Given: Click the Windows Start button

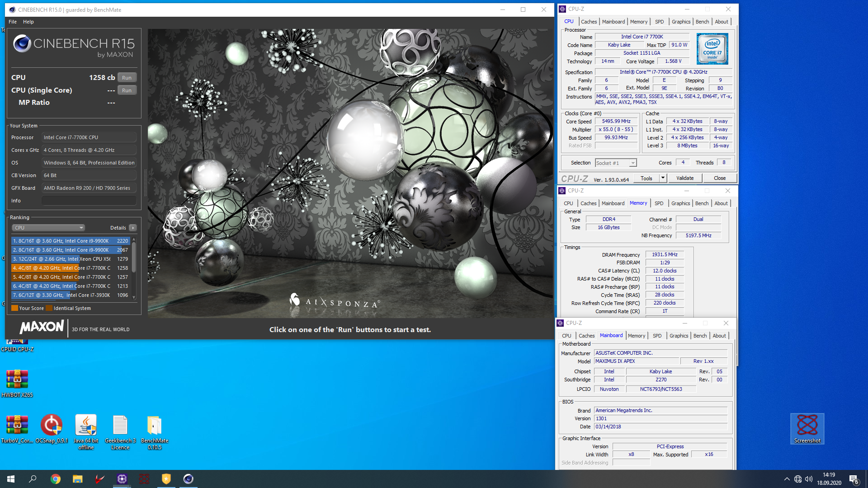Looking at the screenshot, I should 11,479.
